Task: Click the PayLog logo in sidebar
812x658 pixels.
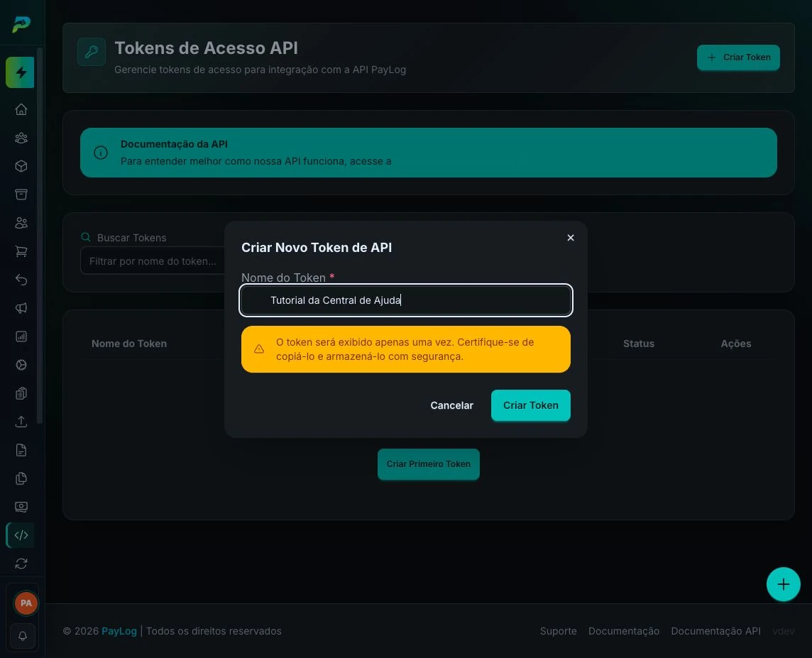Action: (x=21, y=24)
